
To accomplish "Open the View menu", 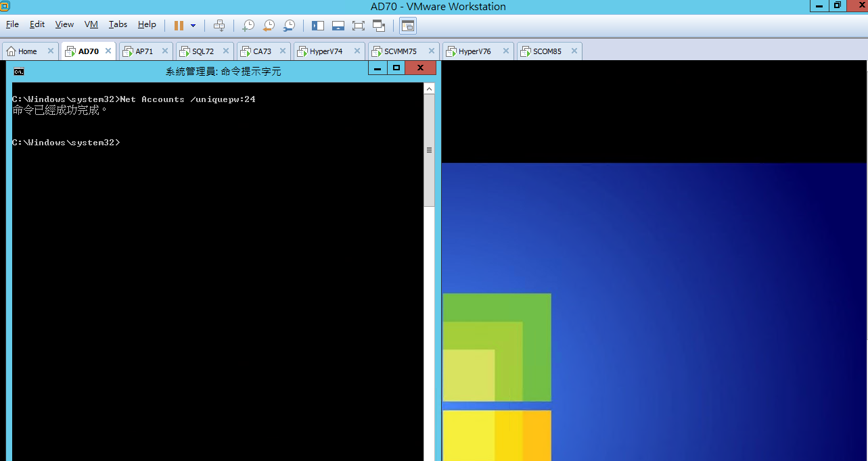I will coord(64,24).
